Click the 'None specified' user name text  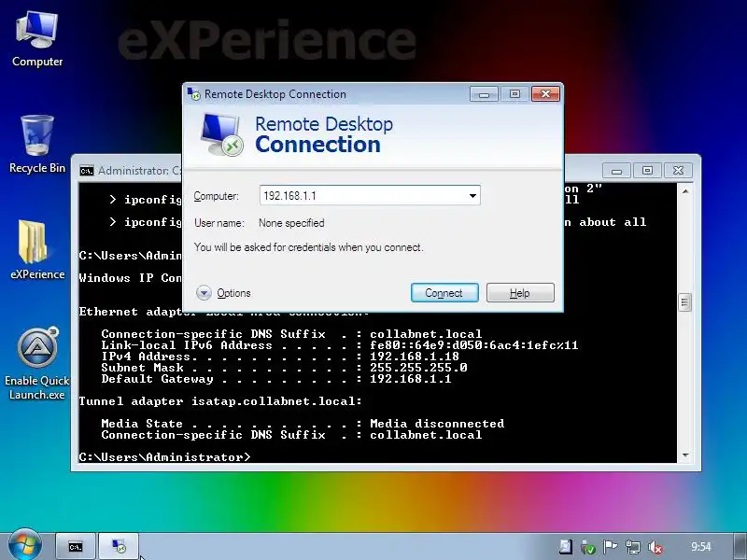pyautogui.click(x=291, y=223)
